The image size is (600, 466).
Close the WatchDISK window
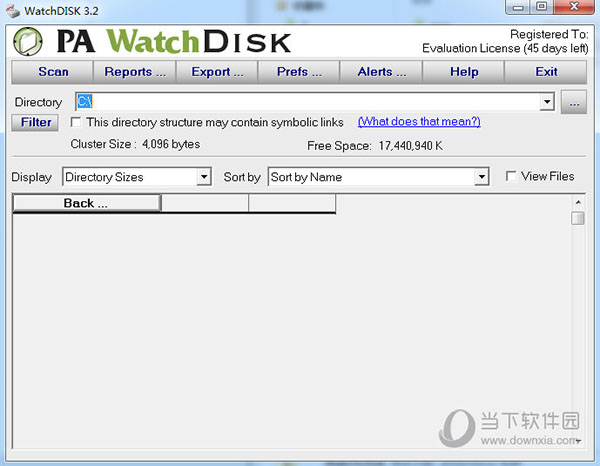(x=574, y=7)
